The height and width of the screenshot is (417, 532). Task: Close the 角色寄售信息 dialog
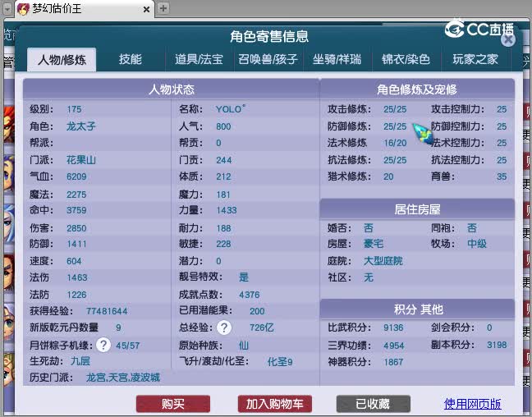tap(508, 39)
